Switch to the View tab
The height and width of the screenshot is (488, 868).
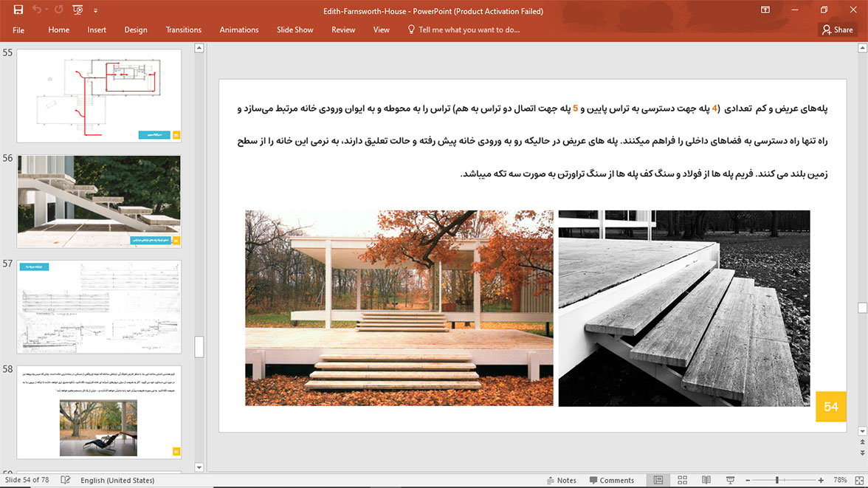(x=382, y=30)
